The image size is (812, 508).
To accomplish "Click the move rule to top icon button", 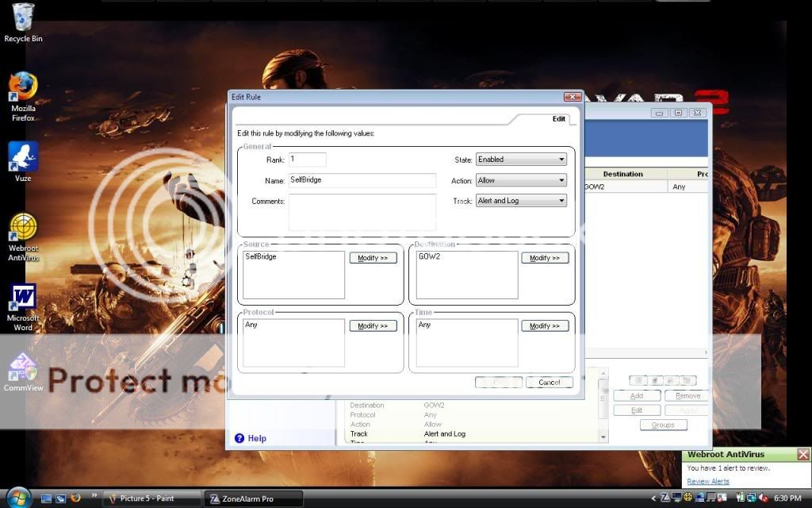I will 638,380.
